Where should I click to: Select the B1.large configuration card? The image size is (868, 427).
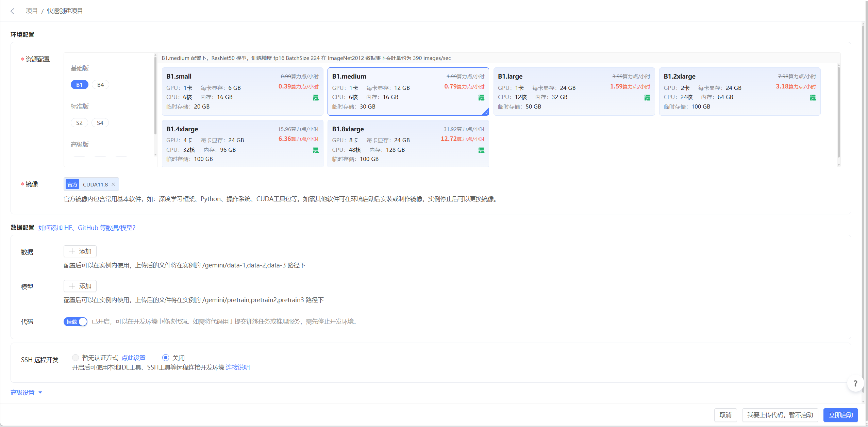coord(573,92)
